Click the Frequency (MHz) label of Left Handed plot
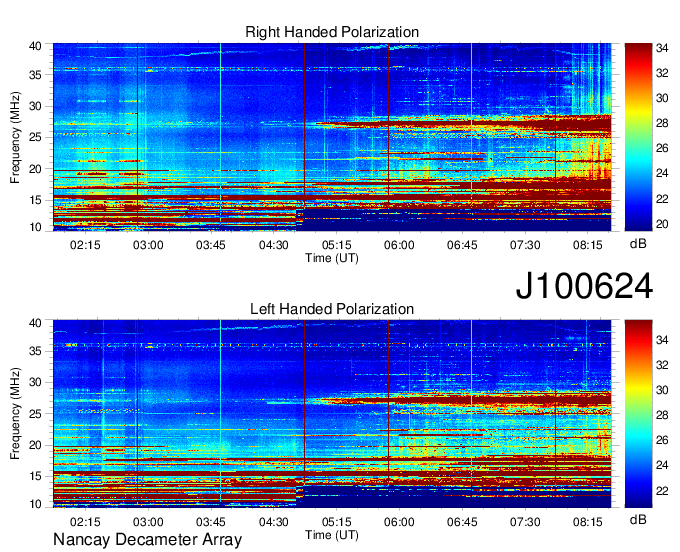 [x=15, y=414]
